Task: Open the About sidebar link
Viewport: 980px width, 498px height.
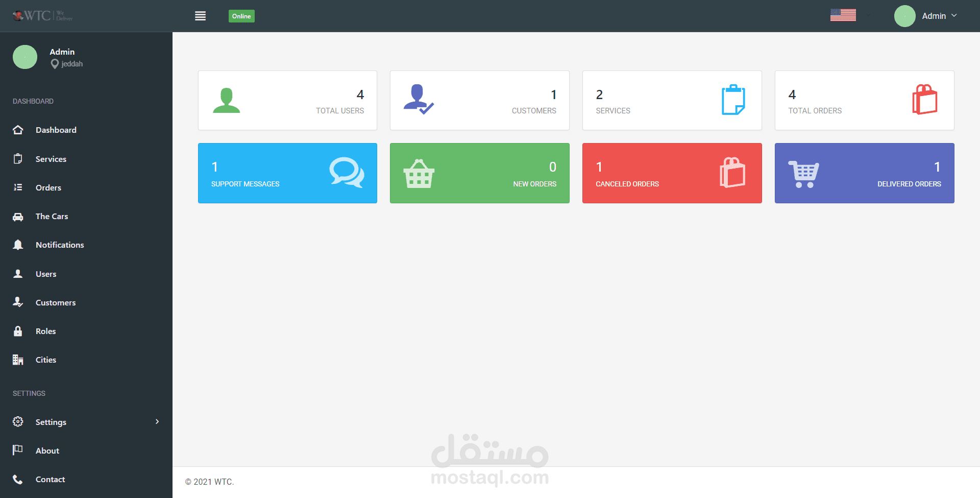Action: (x=47, y=450)
